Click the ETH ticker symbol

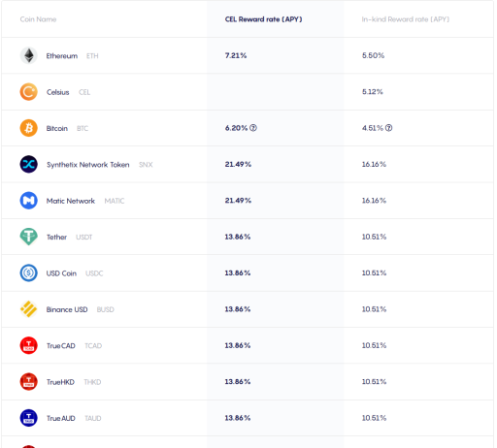92,56
